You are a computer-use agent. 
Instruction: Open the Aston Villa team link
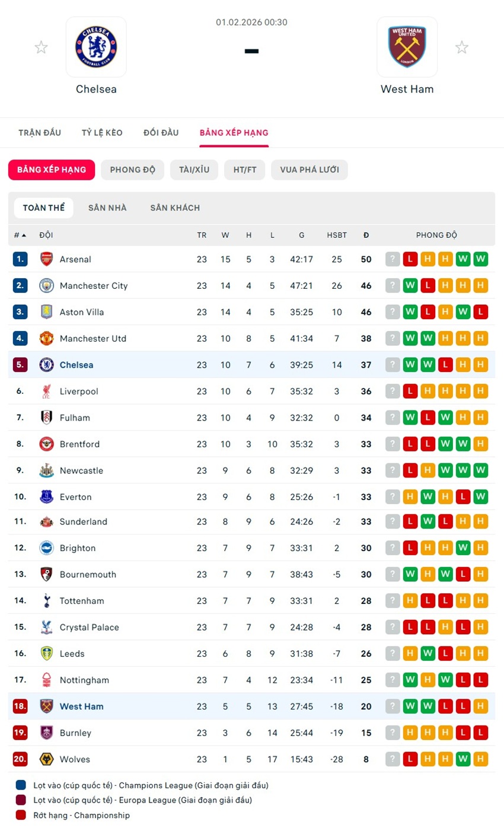pyautogui.click(x=82, y=312)
